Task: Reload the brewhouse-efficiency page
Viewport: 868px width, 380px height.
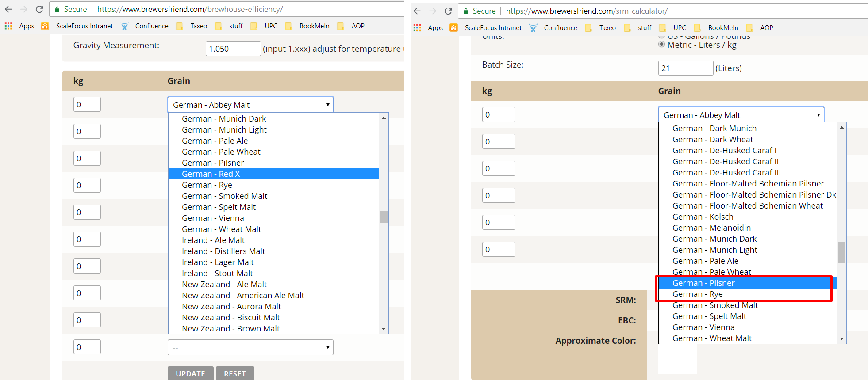Action: [x=39, y=9]
